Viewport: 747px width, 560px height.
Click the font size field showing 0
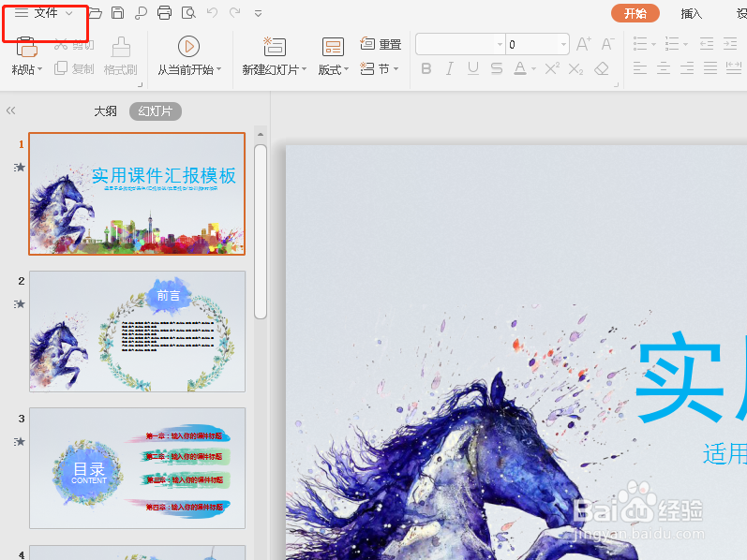pyautogui.click(x=531, y=44)
